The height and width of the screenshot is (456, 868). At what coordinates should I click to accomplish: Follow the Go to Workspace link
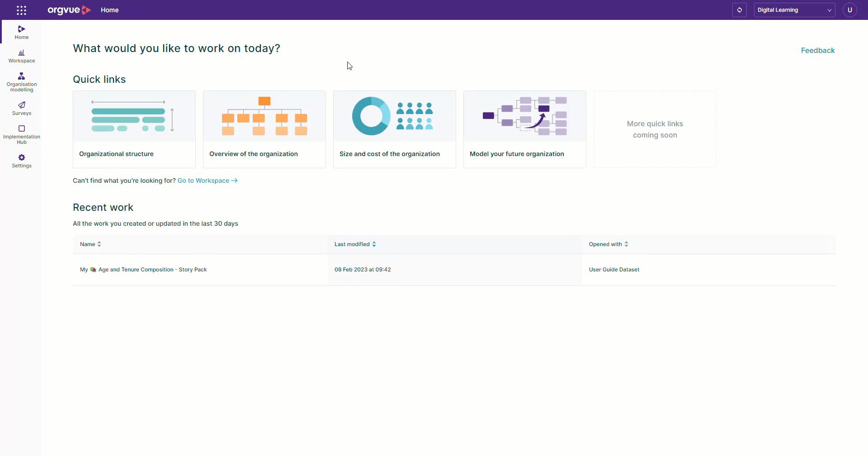[207, 180]
